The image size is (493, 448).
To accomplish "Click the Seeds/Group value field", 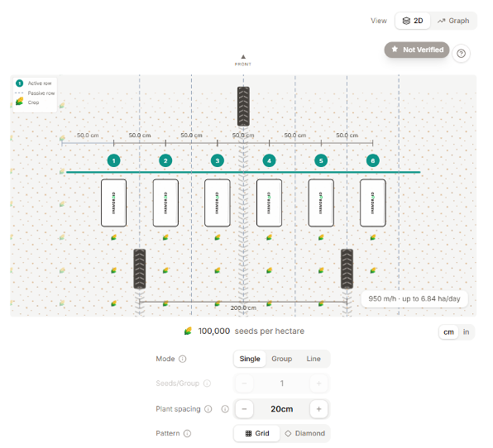I will click(x=282, y=384).
